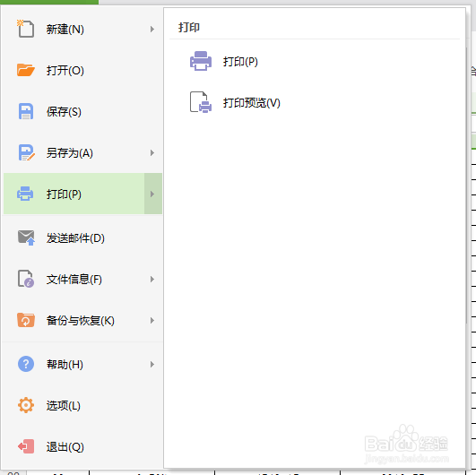The image size is (476, 475).
Task: Click 打印预览(V) in the submenu
Action: (x=251, y=103)
